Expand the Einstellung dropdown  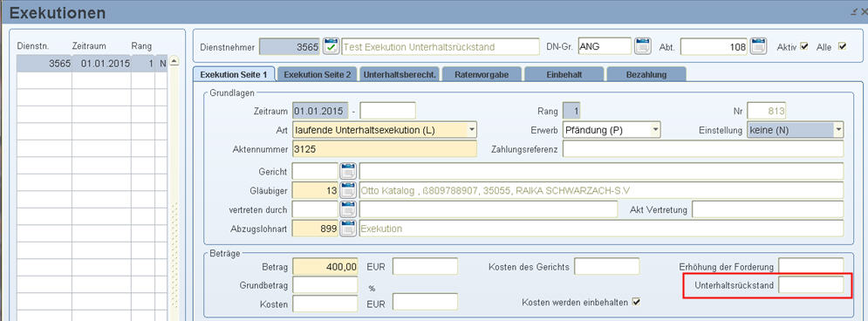point(838,129)
